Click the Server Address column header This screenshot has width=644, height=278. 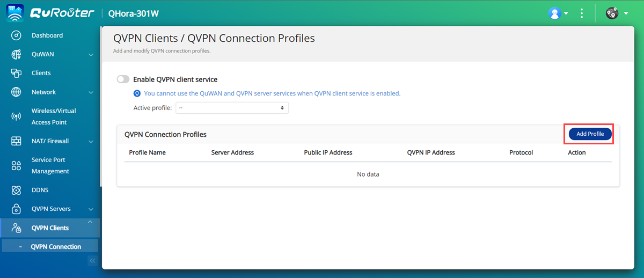click(x=232, y=152)
